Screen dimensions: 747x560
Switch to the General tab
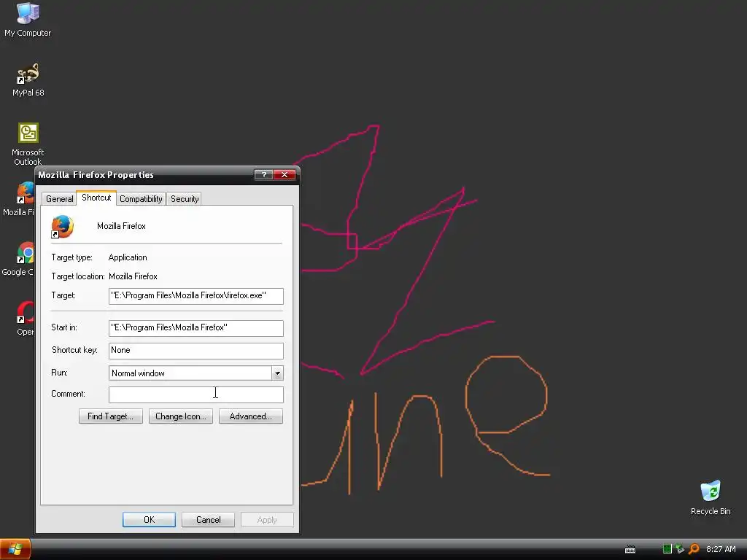[59, 199]
